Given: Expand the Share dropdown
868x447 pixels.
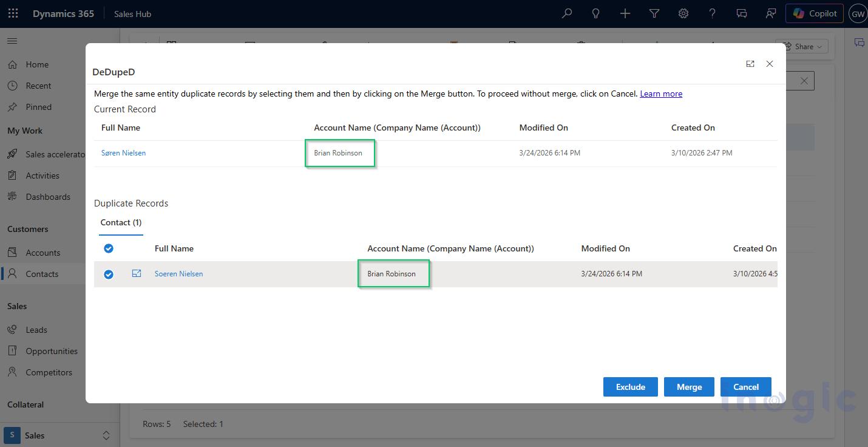Looking at the screenshot, I should coord(819,46).
